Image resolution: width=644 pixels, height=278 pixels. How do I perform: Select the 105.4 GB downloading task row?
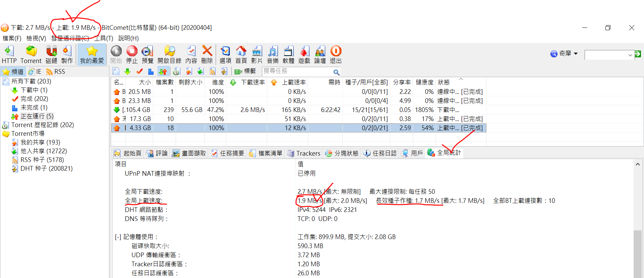235,110
